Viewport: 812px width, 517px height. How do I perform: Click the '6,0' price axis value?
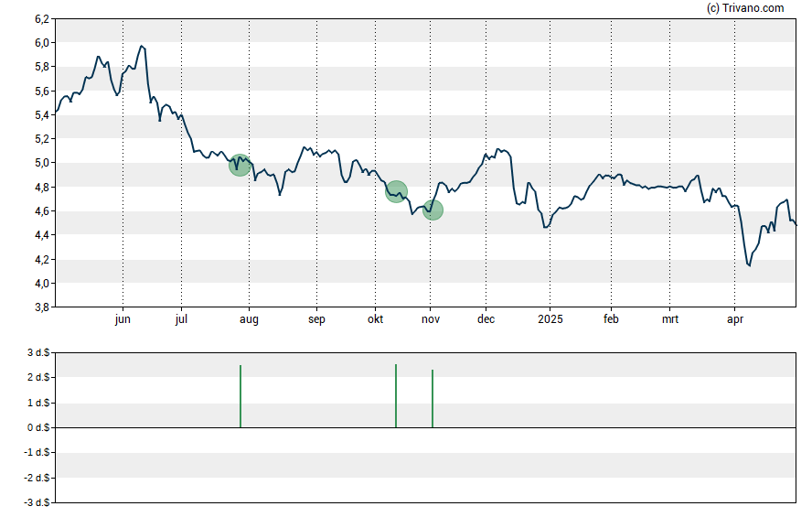pos(42,43)
